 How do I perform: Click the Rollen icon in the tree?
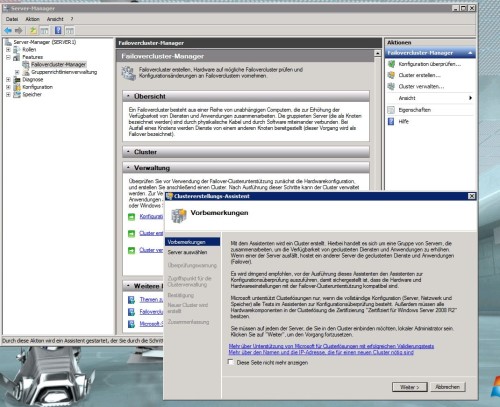pos(17,50)
